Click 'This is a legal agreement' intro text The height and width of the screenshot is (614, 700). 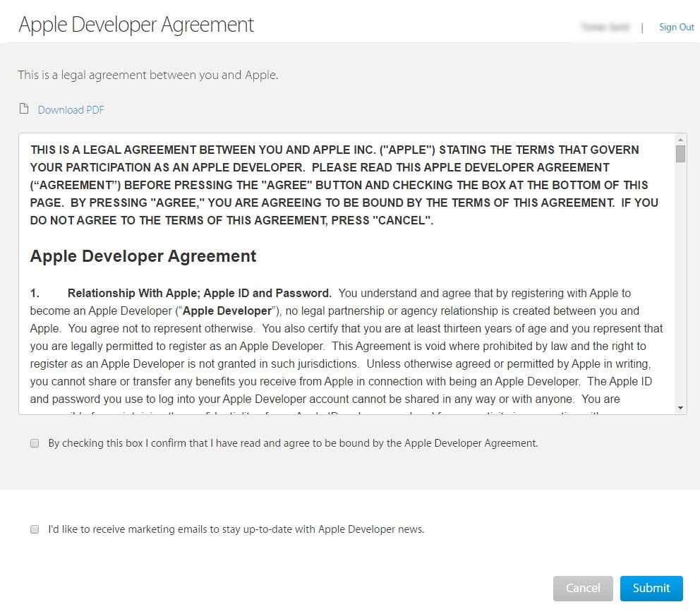[147, 75]
